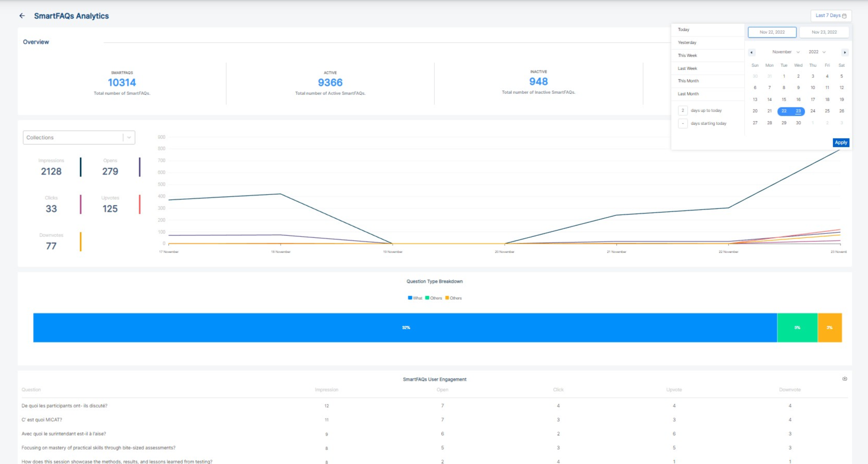Click the 9366 Active SmartFAQs value
Viewport: 868px width, 464px height.
[x=330, y=82]
